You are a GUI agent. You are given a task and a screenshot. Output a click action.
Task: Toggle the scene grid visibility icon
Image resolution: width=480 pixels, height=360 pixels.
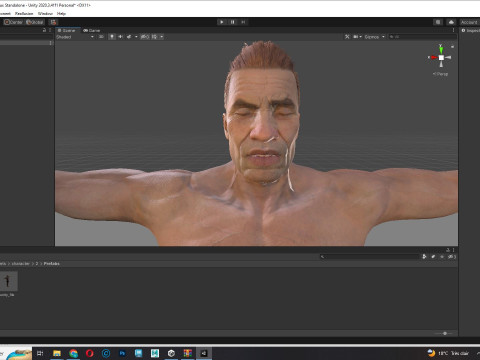pos(154,37)
